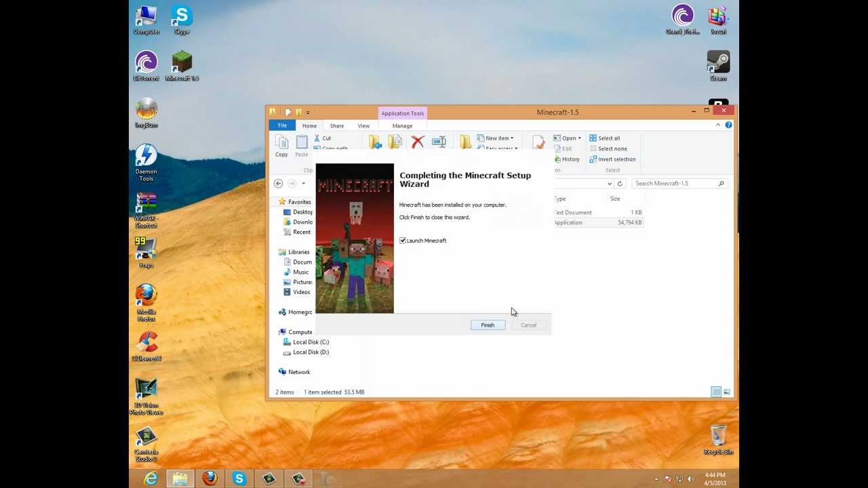Click the red Delete icon
868x488 pixels.
click(418, 142)
